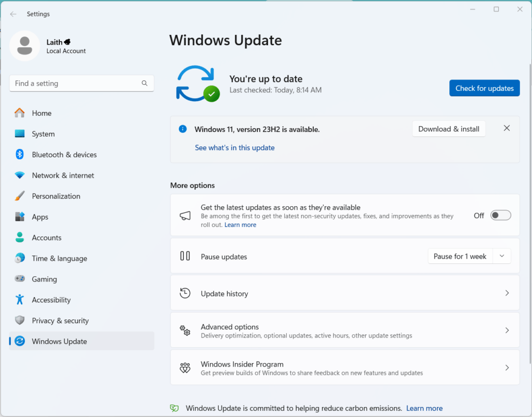Select Apps in the settings sidebar
532x417 pixels.
(x=40, y=217)
